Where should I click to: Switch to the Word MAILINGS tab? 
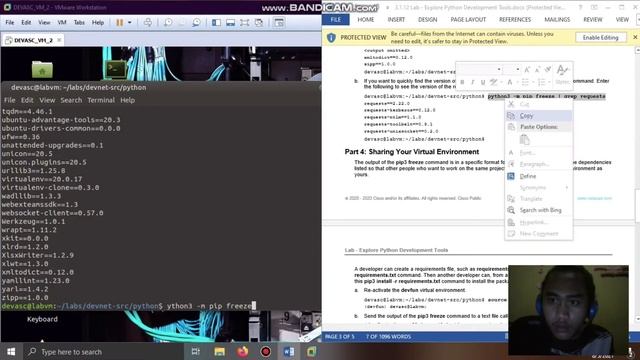(x=557, y=20)
